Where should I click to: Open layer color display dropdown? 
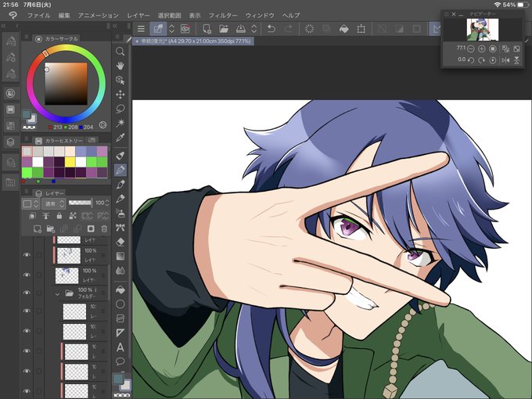31,203
